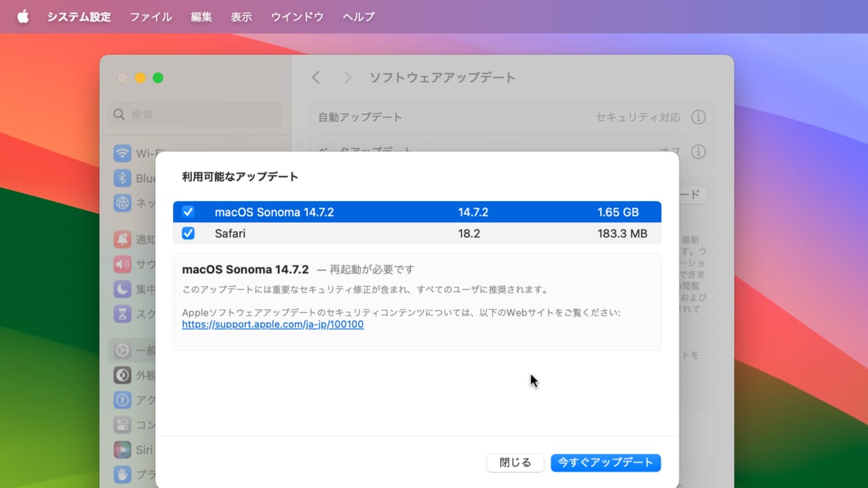Click the Siri icon in the sidebar
The image size is (868, 488).
pyautogui.click(x=122, y=449)
